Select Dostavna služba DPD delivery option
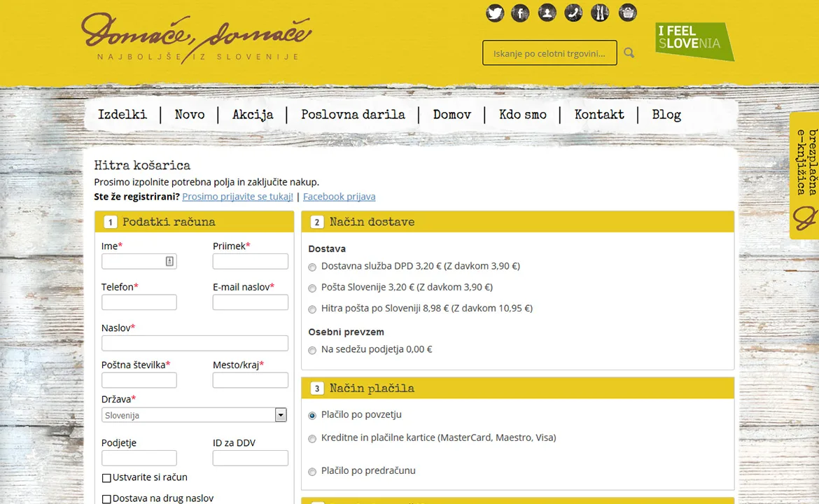819x504 pixels. (312, 267)
